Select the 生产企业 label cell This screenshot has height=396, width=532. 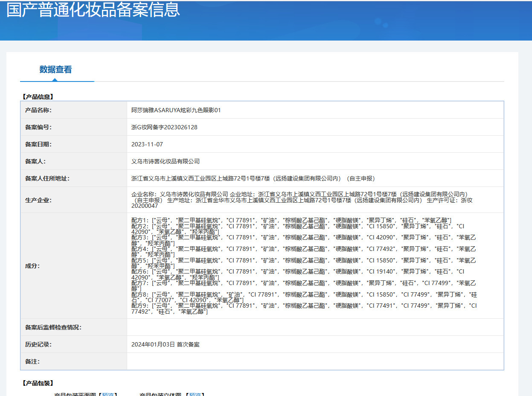click(74, 200)
